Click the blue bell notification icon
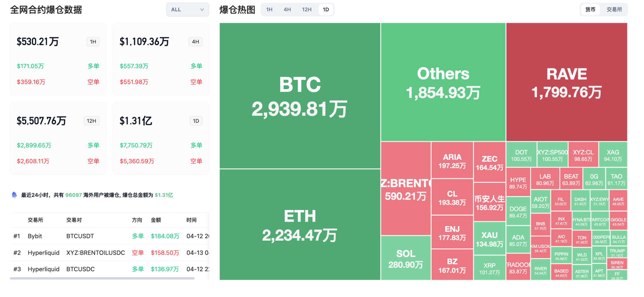644x297 pixels. (x=14, y=195)
